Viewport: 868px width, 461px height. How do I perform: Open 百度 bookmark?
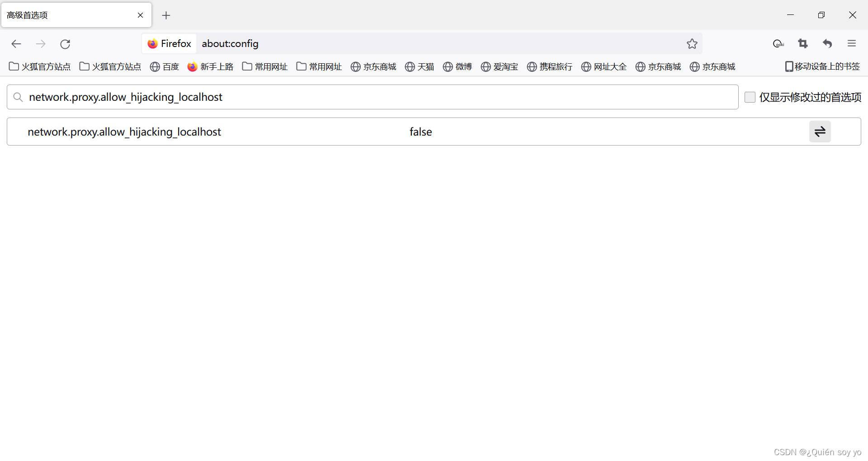coord(165,66)
